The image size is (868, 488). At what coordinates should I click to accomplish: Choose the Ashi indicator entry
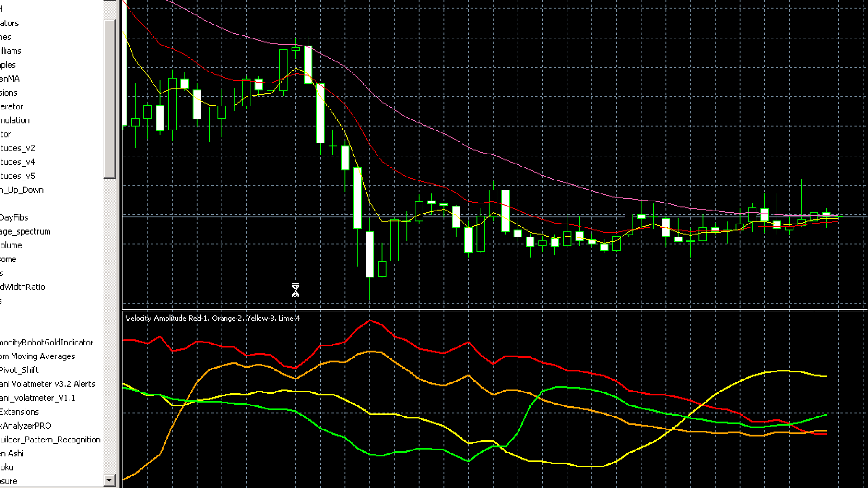click(x=12, y=453)
